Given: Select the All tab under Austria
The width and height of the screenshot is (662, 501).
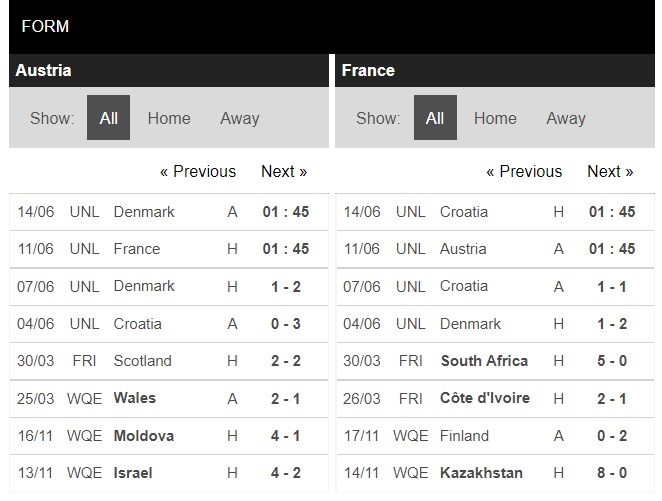Looking at the screenshot, I should [108, 118].
